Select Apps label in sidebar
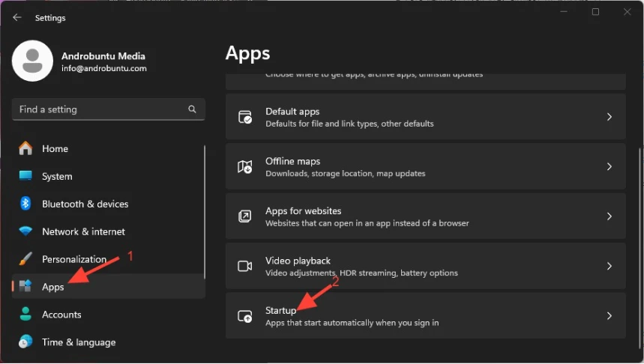644x364 pixels. coord(53,287)
